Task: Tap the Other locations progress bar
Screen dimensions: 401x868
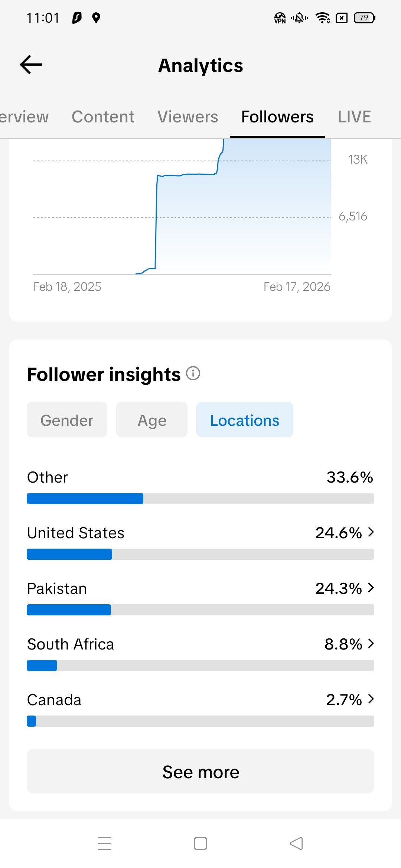Action: [x=200, y=499]
